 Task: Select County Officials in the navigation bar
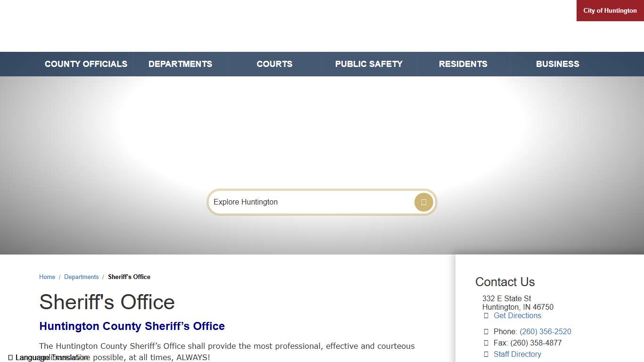(x=86, y=64)
